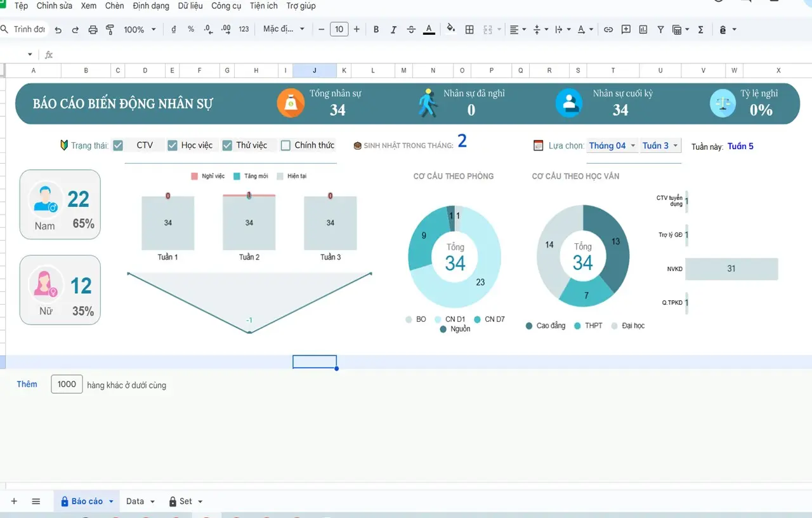Image resolution: width=812 pixels, height=518 pixels.
Task: Open the text color picker
Action: point(429,29)
